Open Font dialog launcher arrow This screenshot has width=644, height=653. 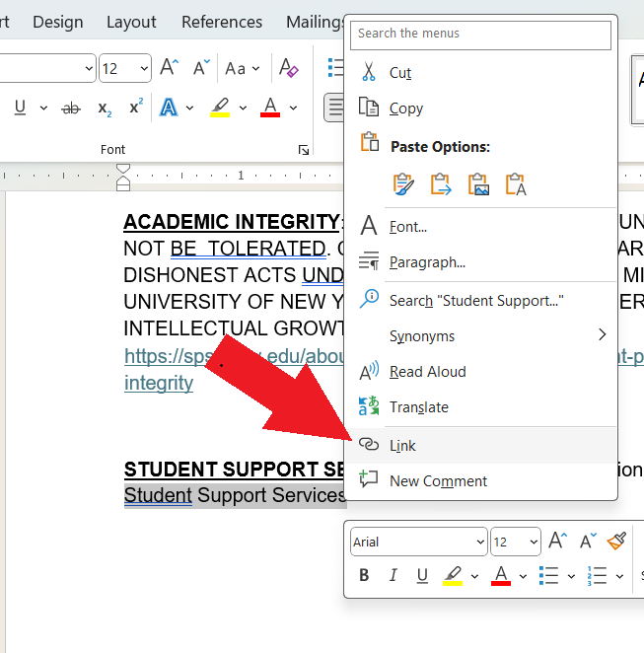pos(304,150)
